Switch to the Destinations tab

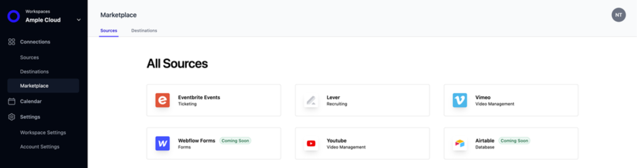144,31
